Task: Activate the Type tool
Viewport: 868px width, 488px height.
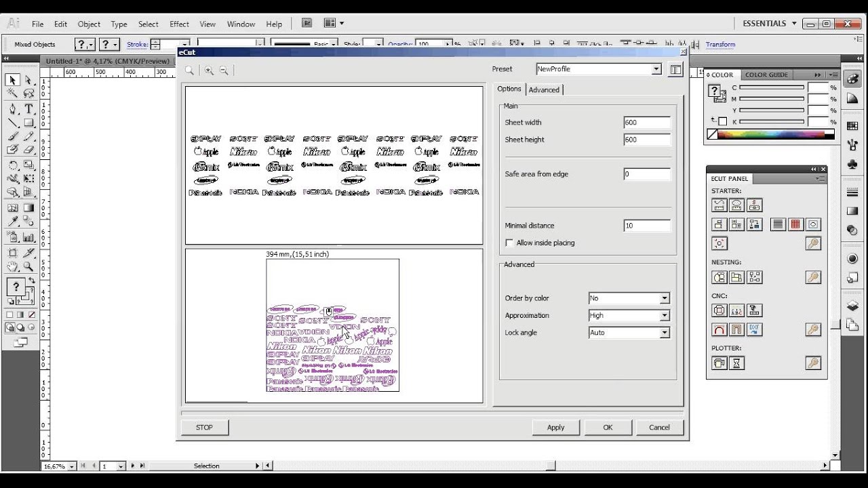Action: 28,108
